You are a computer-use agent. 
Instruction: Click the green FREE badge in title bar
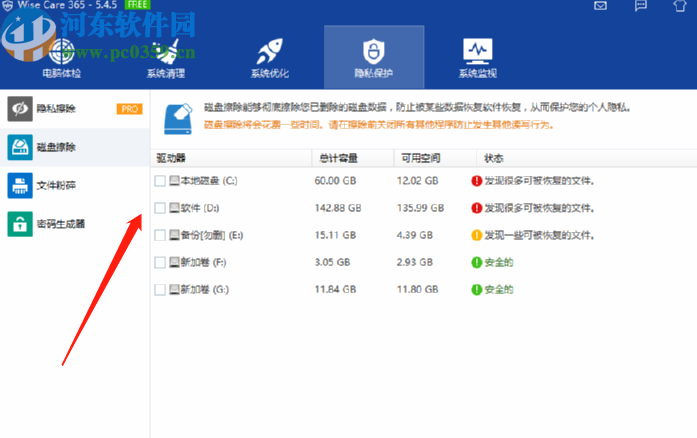[x=137, y=4]
